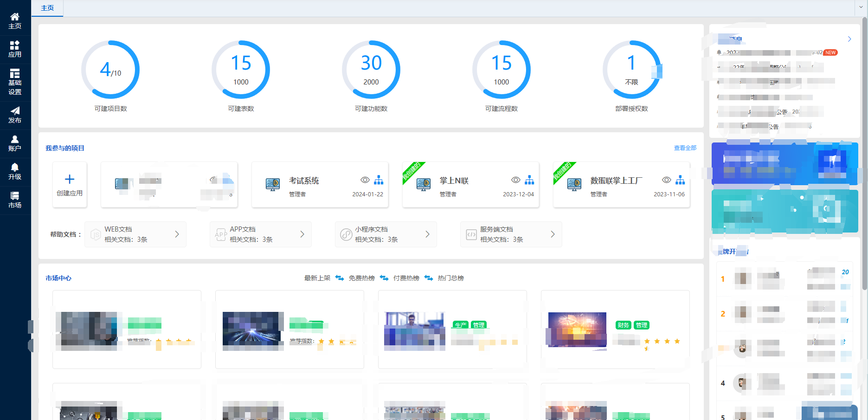This screenshot has width=868, height=420.
Task: Click the NEW badge in the message list
Action: coord(830,52)
